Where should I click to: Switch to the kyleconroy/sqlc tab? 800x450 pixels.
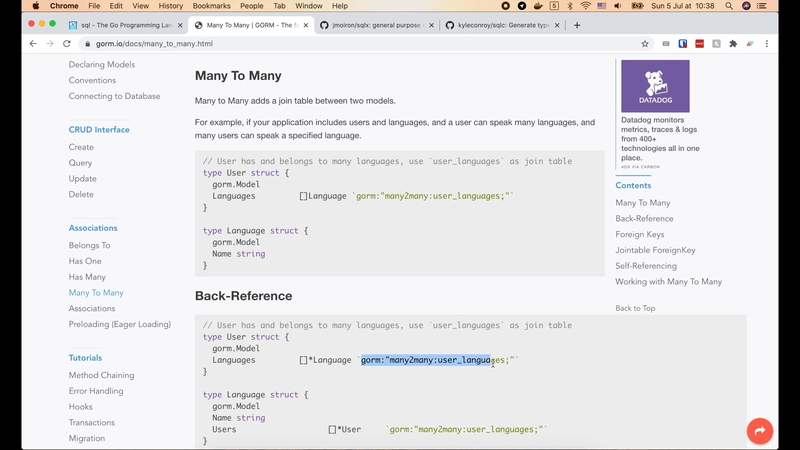coord(500,25)
